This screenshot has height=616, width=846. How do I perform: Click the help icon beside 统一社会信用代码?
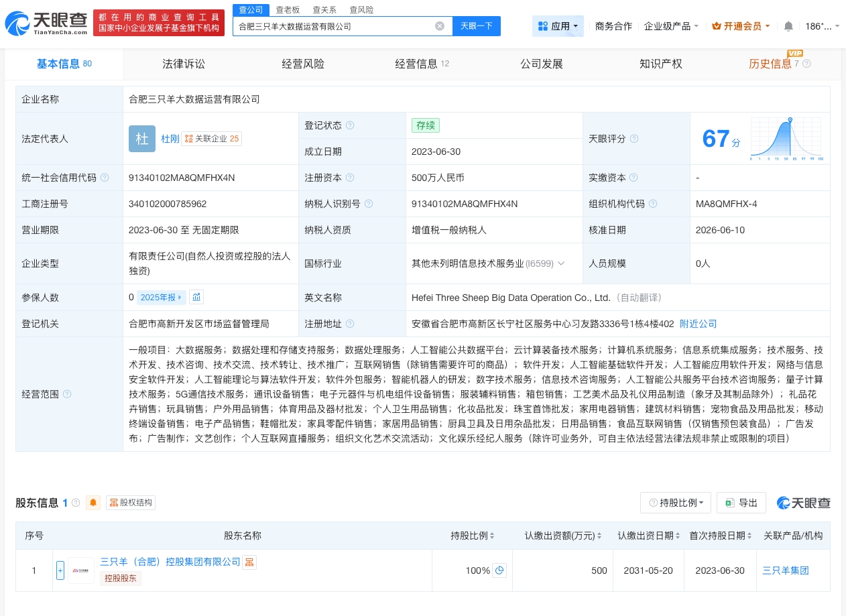tap(104, 178)
